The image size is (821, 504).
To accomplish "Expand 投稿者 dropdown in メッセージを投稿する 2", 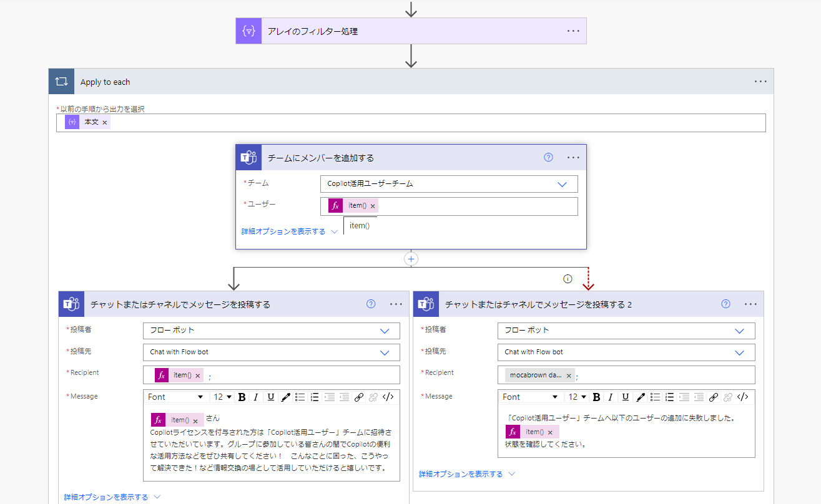I will point(740,331).
